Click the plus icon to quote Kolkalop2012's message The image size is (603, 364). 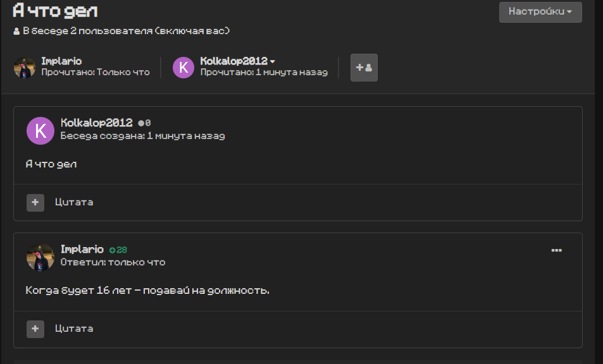coord(35,202)
